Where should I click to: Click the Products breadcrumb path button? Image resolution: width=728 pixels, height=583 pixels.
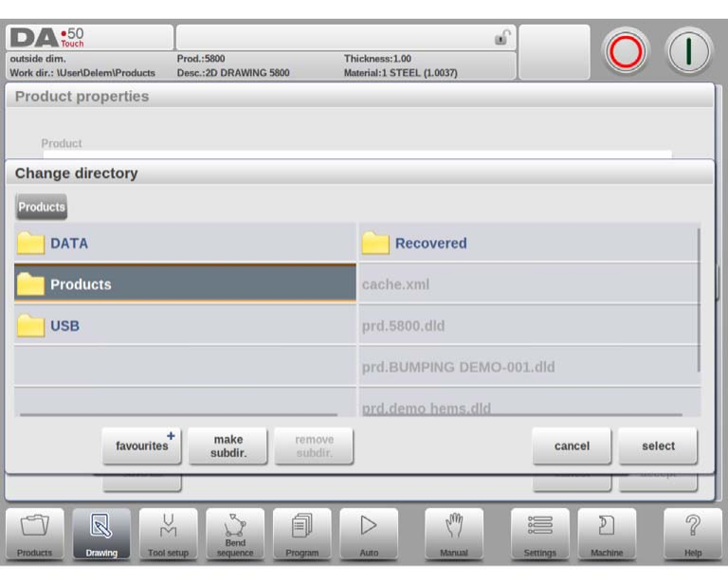click(x=42, y=207)
